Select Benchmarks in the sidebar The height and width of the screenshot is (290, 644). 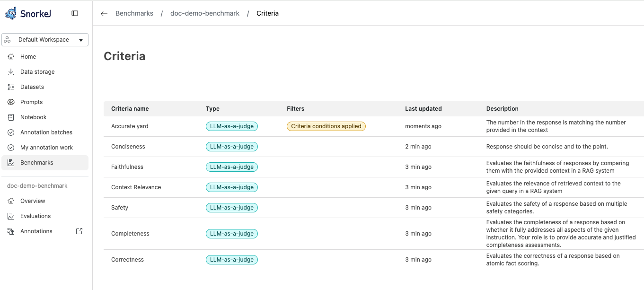[36, 163]
